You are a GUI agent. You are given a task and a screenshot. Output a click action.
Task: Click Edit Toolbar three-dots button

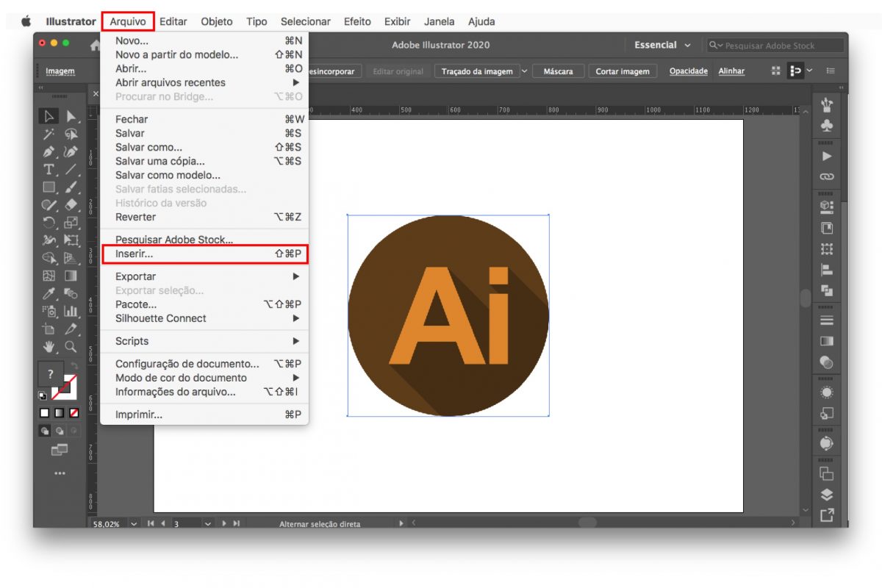[60, 473]
